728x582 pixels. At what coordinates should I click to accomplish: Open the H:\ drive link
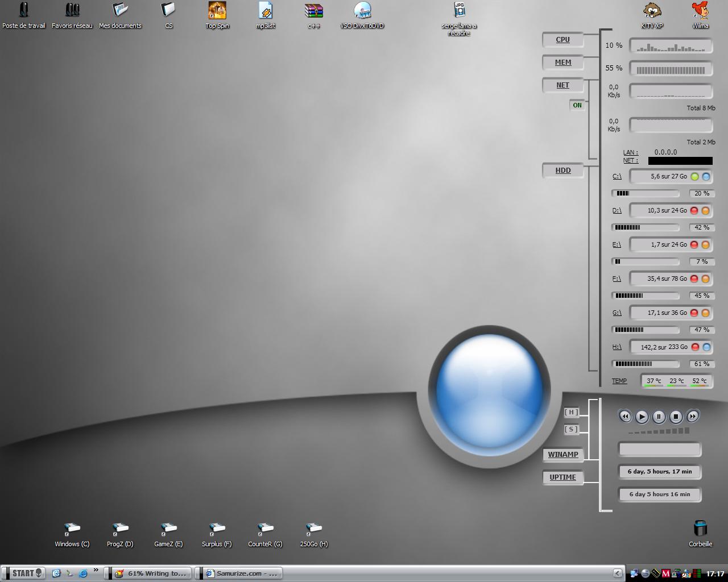[617, 347]
